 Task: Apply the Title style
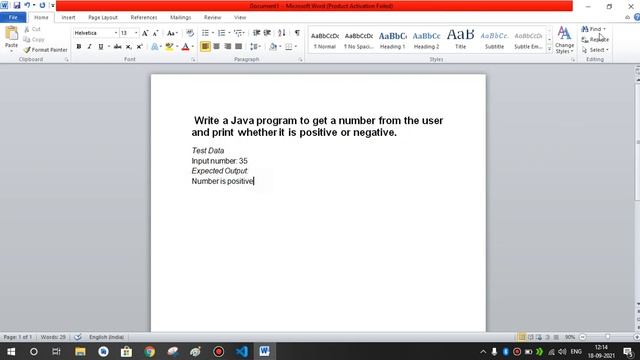tap(460, 40)
